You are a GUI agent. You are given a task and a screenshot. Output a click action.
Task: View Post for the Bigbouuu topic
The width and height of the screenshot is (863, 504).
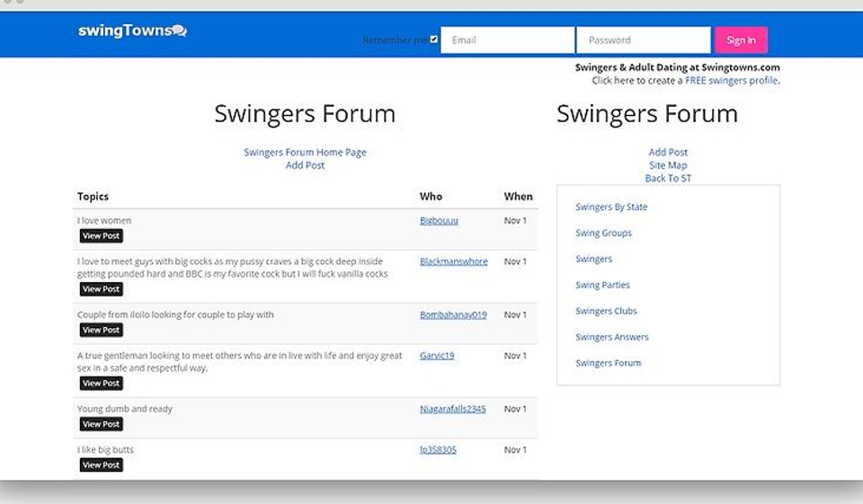coord(101,236)
